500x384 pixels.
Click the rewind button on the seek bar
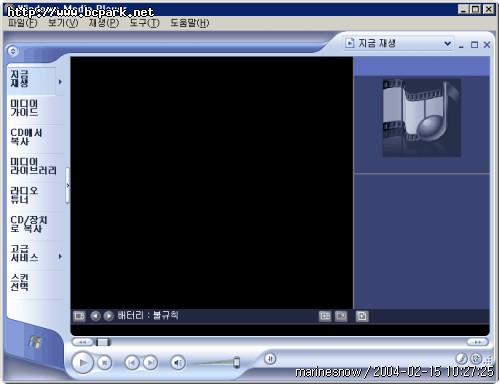(83, 342)
